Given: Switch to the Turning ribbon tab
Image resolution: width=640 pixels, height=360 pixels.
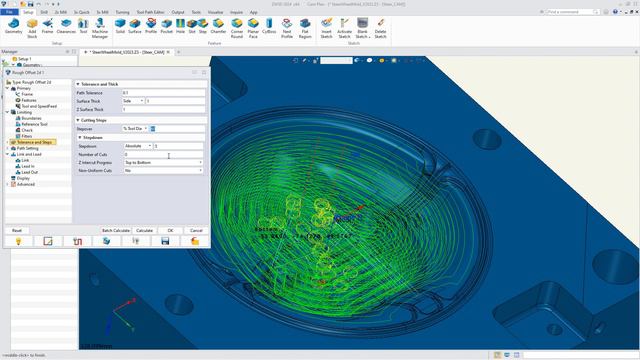Looking at the screenshot, I should click(122, 12).
